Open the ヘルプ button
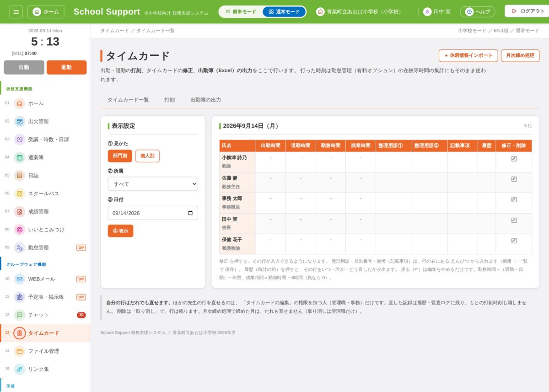Viewport: 549px width, 392px height. click(478, 11)
